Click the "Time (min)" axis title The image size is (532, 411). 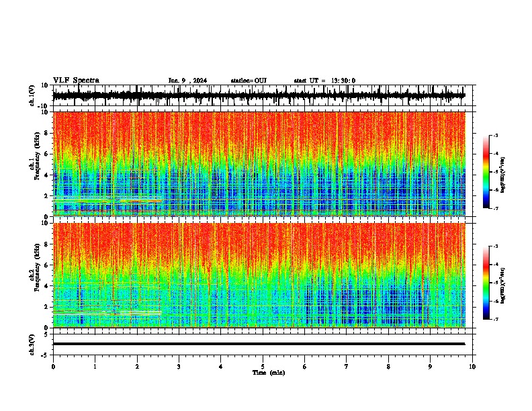point(269,373)
